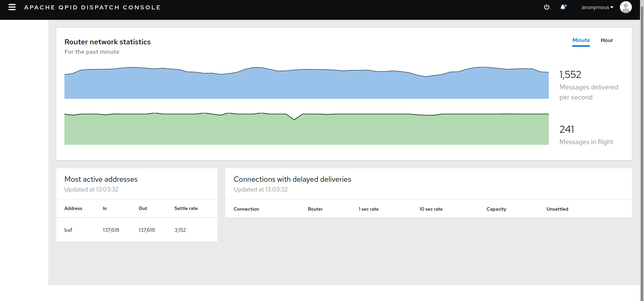This screenshot has width=644, height=301.
Task: Click the 1,552 messages delivered value
Action: click(570, 75)
